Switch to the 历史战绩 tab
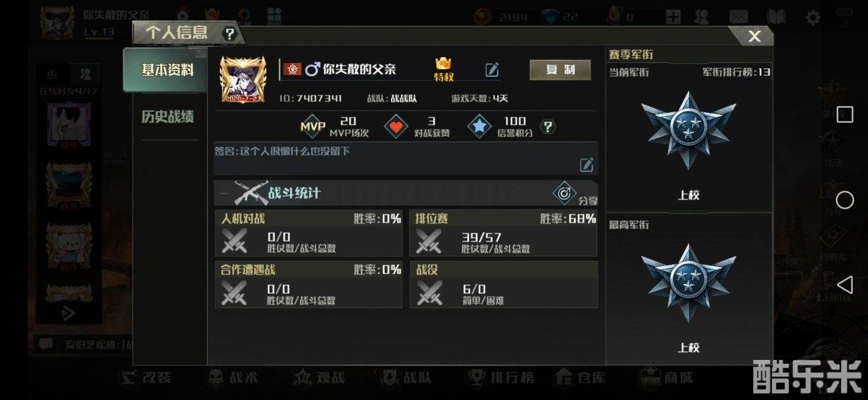868x400 pixels. (168, 117)
